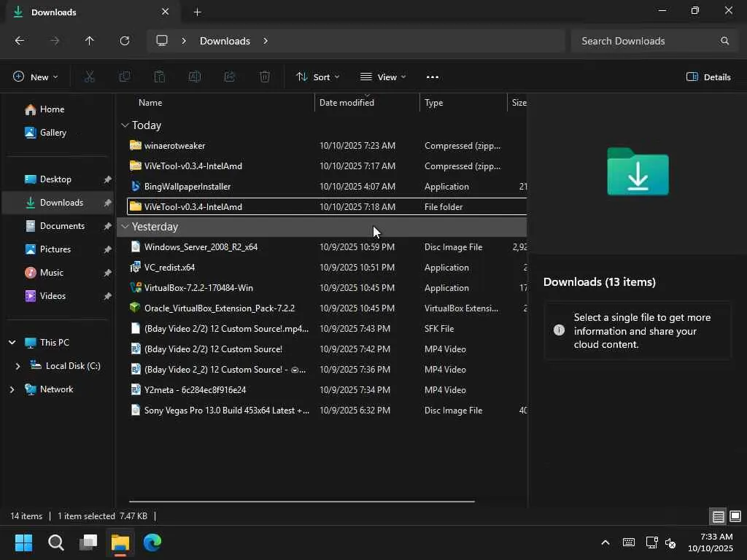Image resolution: width=747 pixels, height=560 pixels.
Task: Click the Refresh icon in navigation bar
Action: (x=125, y=41)
